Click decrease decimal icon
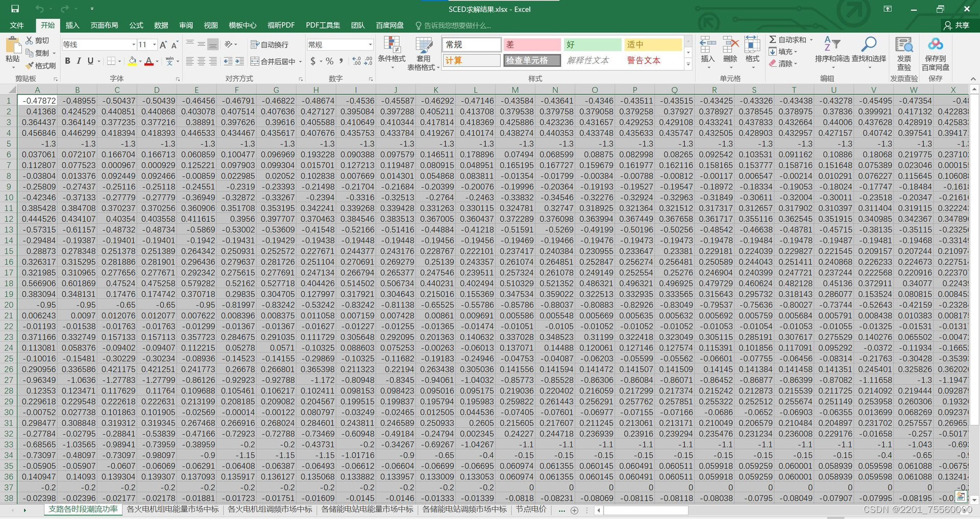 (369, 61)
